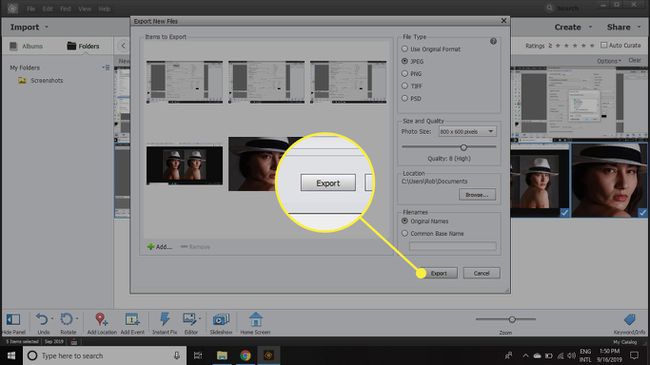The height and width of the screenshot is (365, 650).
Task: Click the Add Event calendar icon
Action: tap(132, 319)
